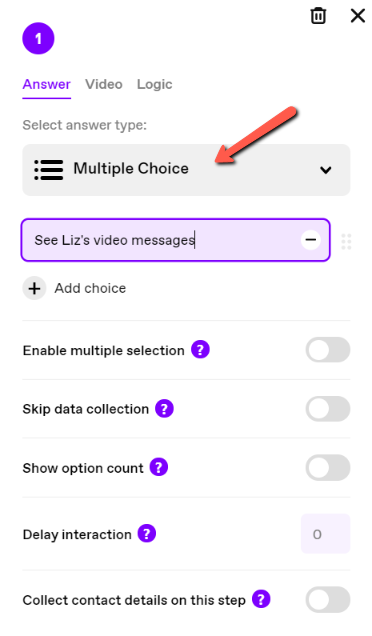372x636 pixels.
Task: Open the Multiple Choice answer type dropdown
Action: (186, 170)
